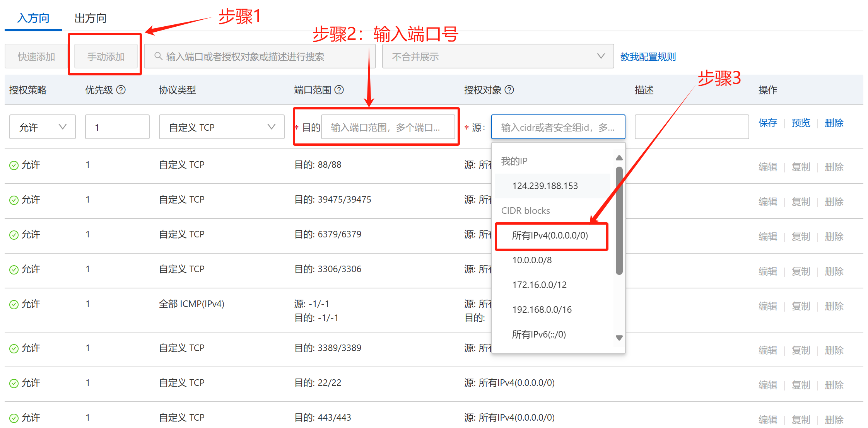Open the 教我配置规则 link
This screenshot has height=428, width=868.
pos(648,57)
